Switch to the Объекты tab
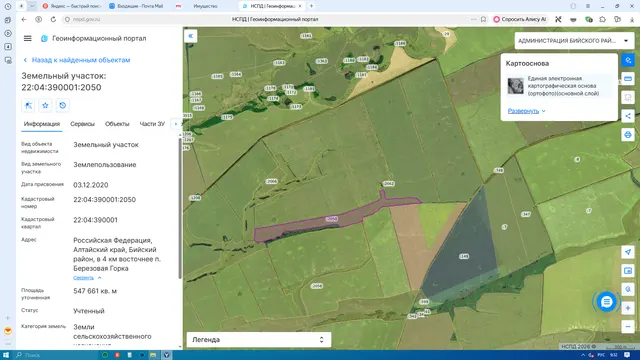Image resolution: width=640 pixels, height=360 pixels. click(117, 124)
